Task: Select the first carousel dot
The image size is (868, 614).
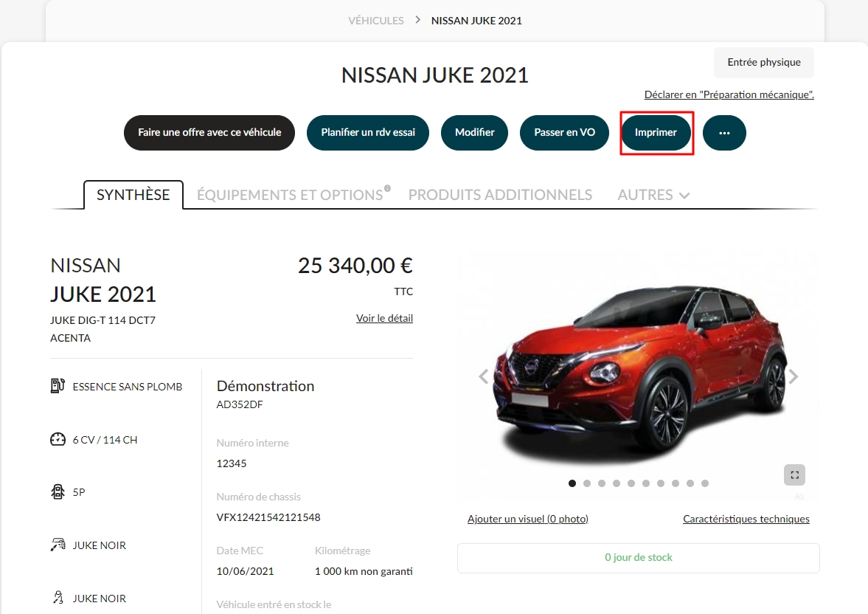Action: (572, 483)
